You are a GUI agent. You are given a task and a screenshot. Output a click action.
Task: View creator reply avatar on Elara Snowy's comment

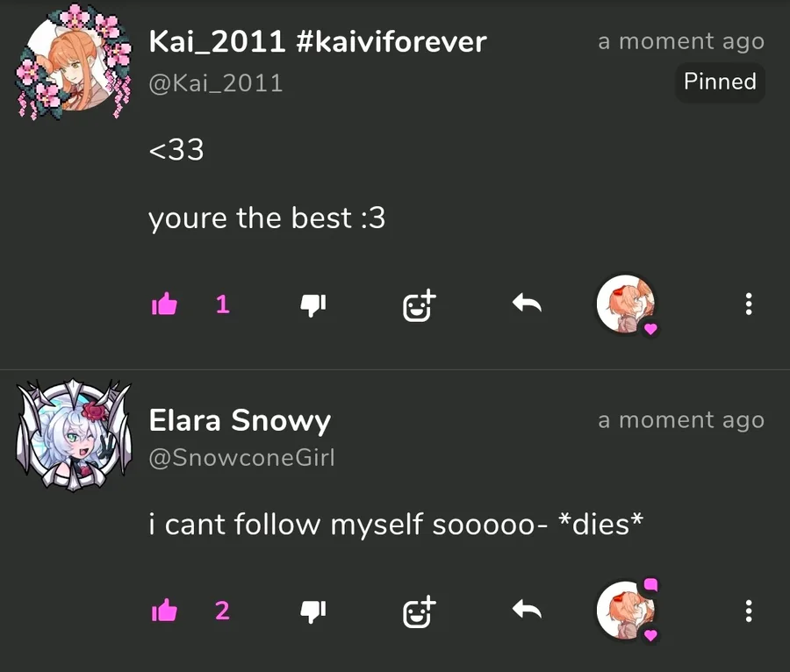(x=627, y=611)
